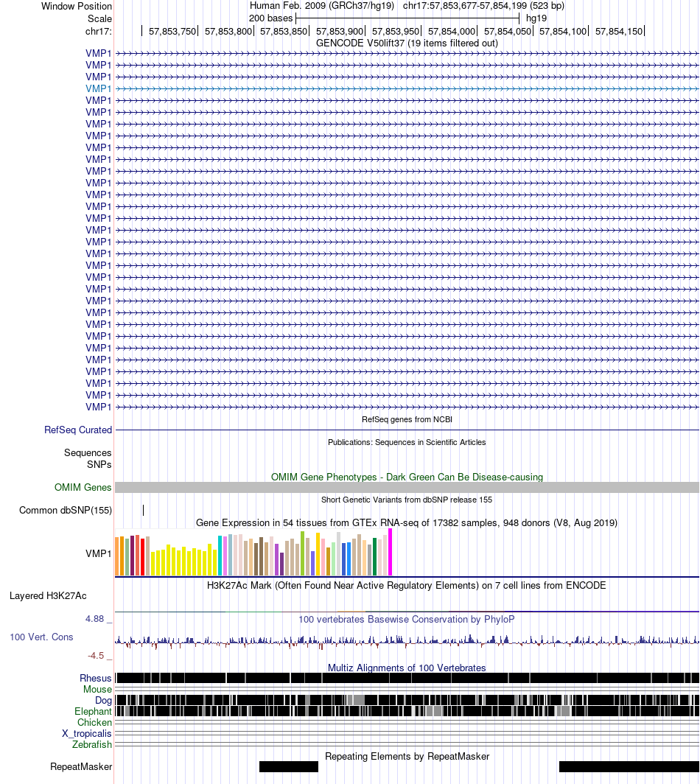
Task: Click the -4.5 PhyloP lower limit value
Action: (96, 656)
